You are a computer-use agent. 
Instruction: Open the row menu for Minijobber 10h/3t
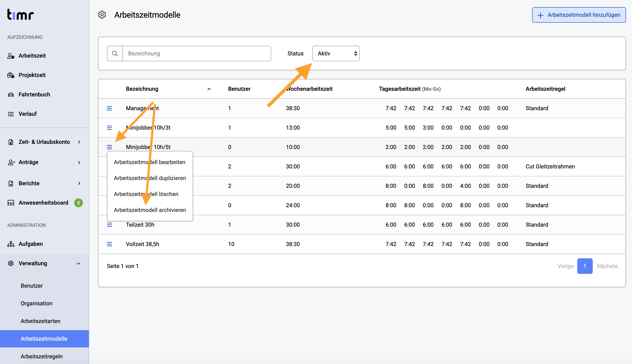110,128
